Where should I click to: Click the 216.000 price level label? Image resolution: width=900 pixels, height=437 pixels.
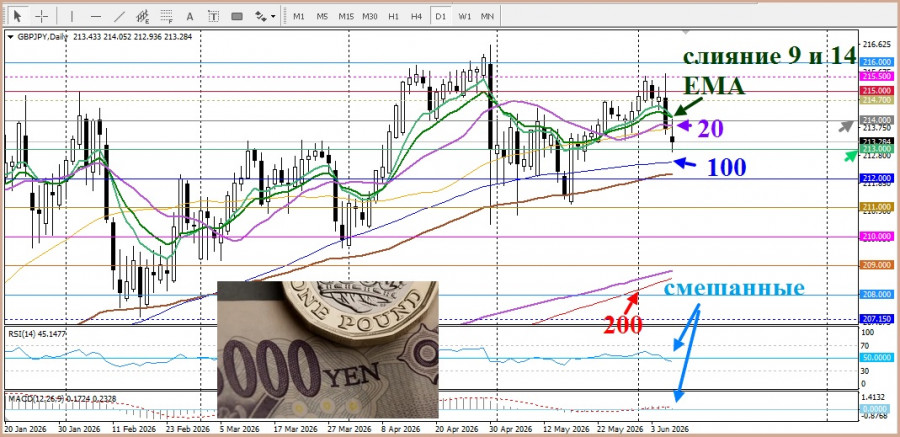(876, 62)
